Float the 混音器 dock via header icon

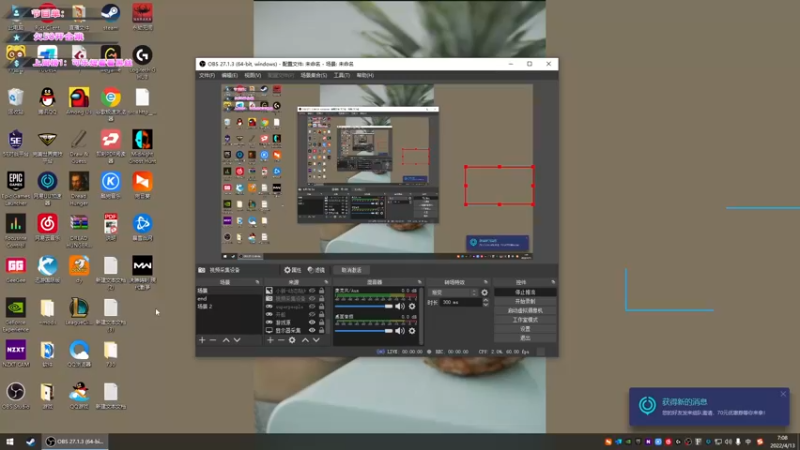tap(419, 282)
